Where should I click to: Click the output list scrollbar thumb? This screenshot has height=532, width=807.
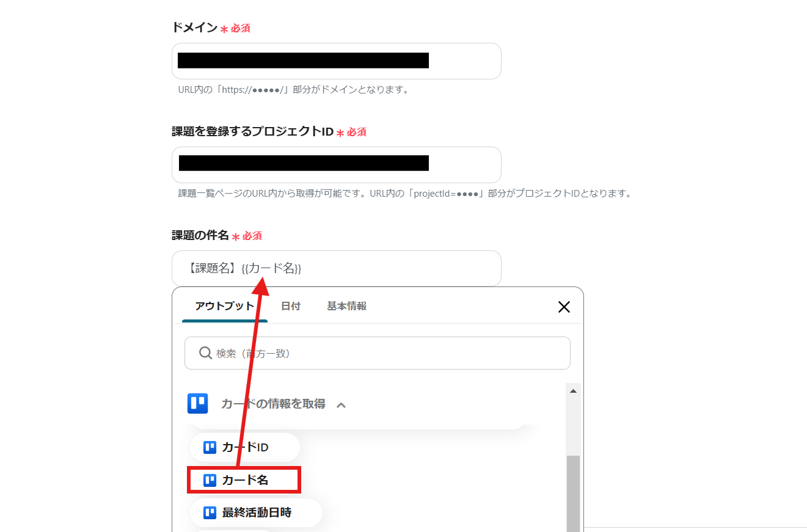[573, 494]
